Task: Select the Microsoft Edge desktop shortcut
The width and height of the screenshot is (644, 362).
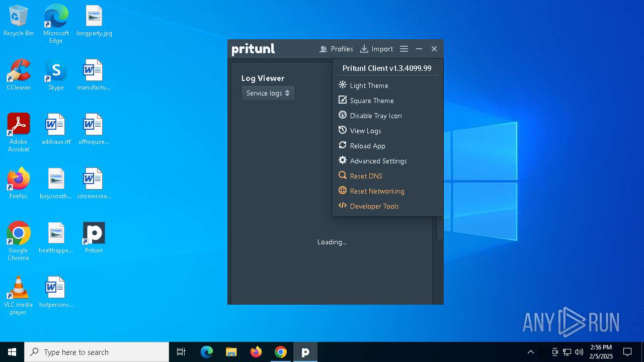Action: 56,24
